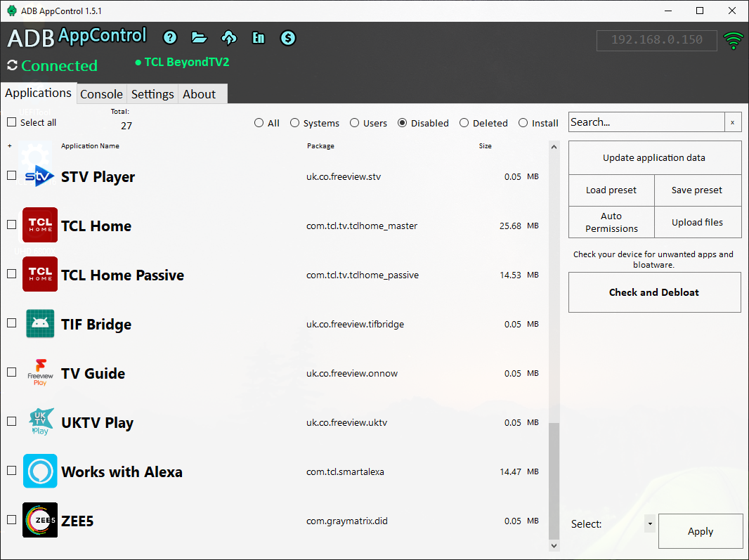Viewport: 749px width, 560px height.
Task: Click the green Wi-Fi connection icon
Action: 734,41
